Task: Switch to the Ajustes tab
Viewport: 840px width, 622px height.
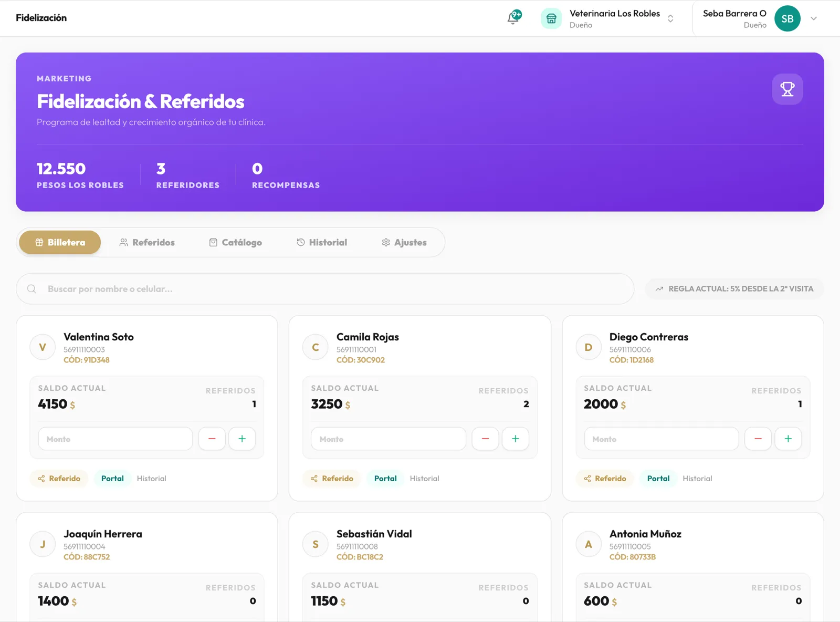Action: [x=404, y=242]
